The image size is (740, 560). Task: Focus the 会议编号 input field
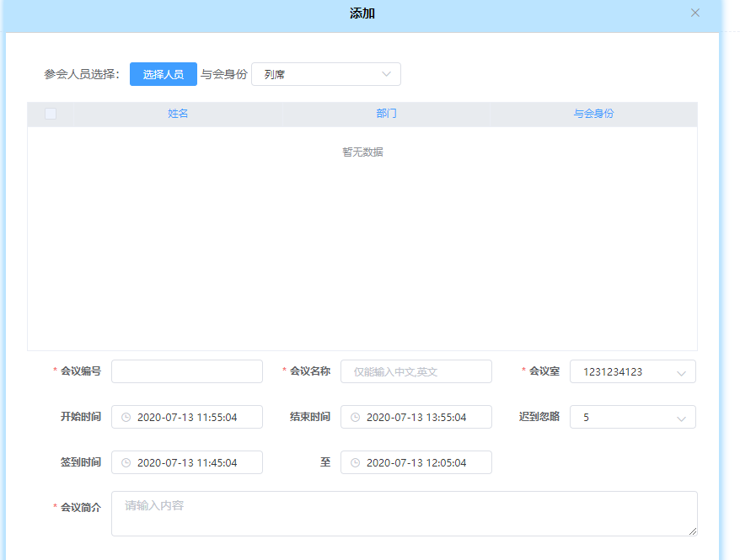186,371
